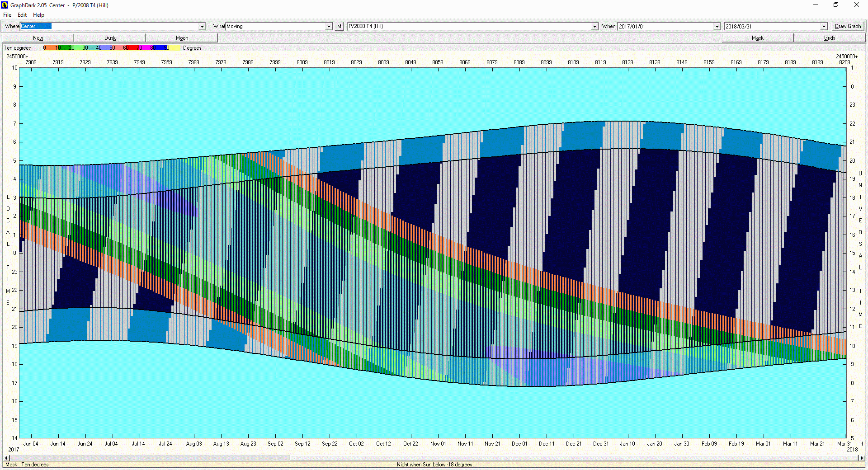Click the Dec 31 date label on axis
The image size is (868, 470).
(x=601, y=444)
